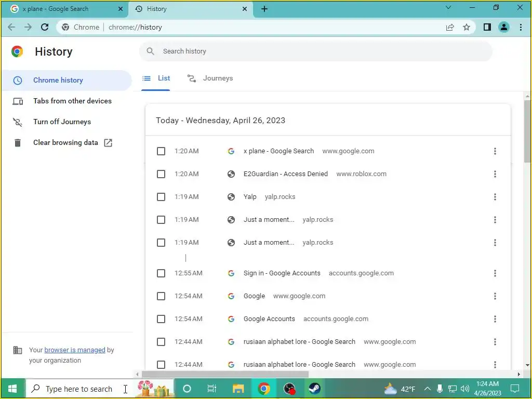The height and width of the screenshot is (399, 532).
Task: Open the x plane - Google Search link
Action: click(278, 151)
